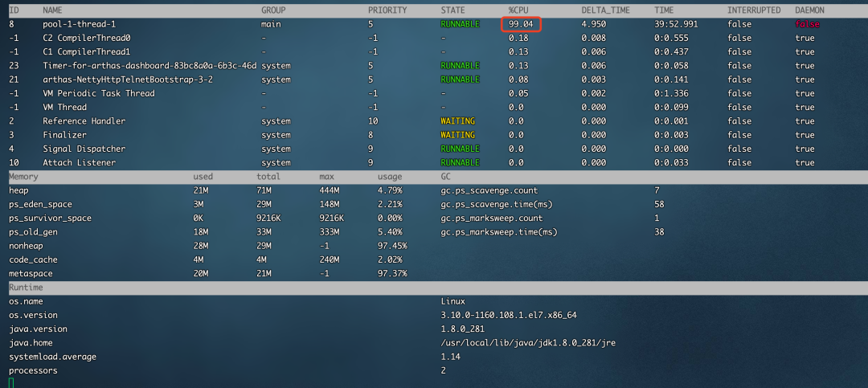Click the Reference Handler thread name
868x388 pixels.
(84, 121)
